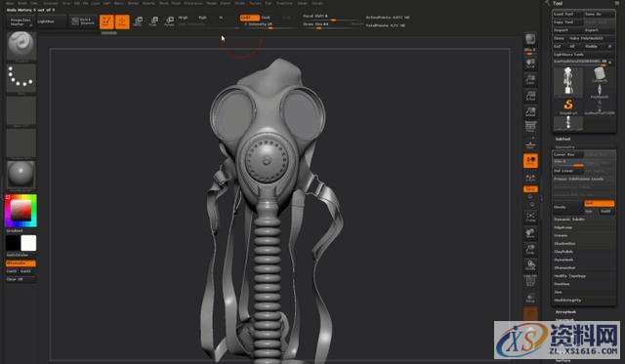Screen dimensions: 625x364
Task: Open the Alpha menu
Action: click(x=10, y=3)
